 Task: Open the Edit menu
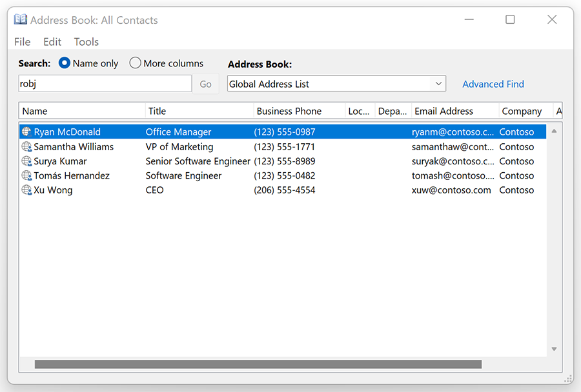(52, 42)
